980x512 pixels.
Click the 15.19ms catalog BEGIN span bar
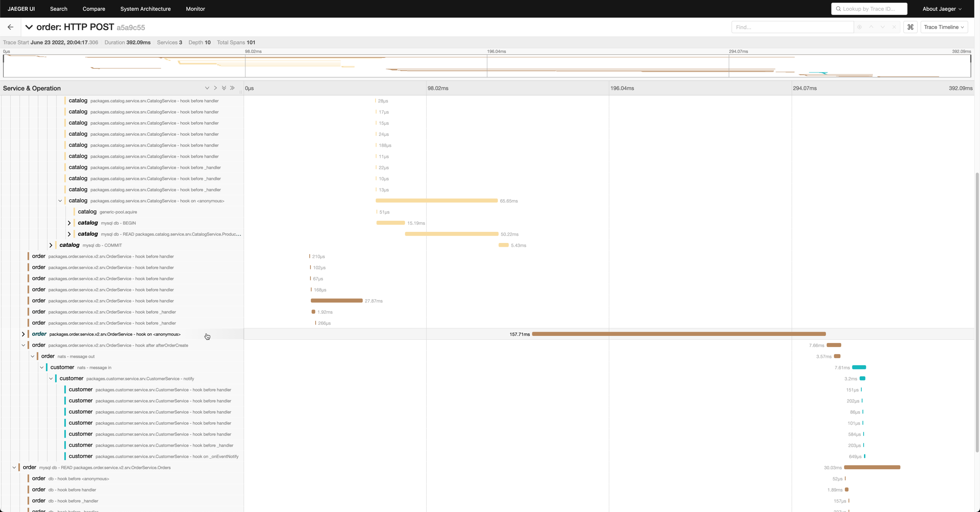pos(391,223)
